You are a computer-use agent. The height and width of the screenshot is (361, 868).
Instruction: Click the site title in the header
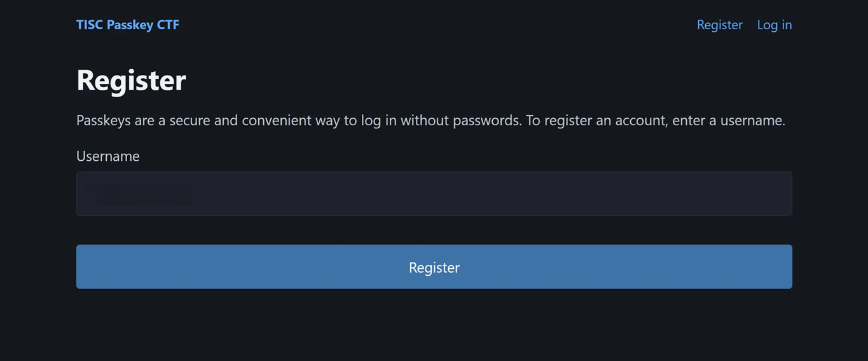point(128,25)
